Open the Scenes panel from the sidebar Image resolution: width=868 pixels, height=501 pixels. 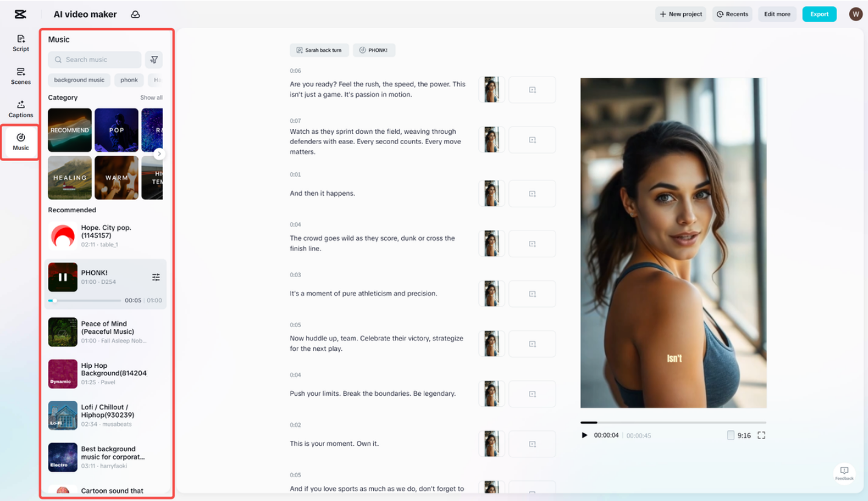(x=20, y=77)
